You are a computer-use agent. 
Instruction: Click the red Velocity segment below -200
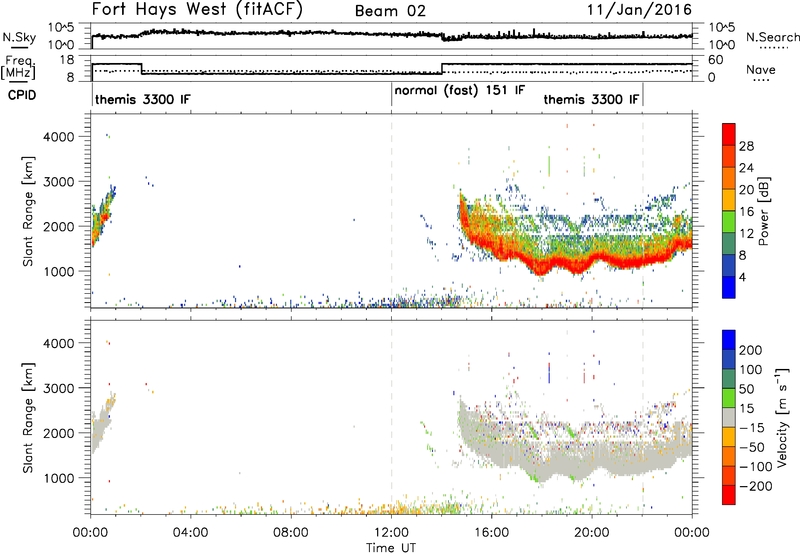(x=729, y=495)
